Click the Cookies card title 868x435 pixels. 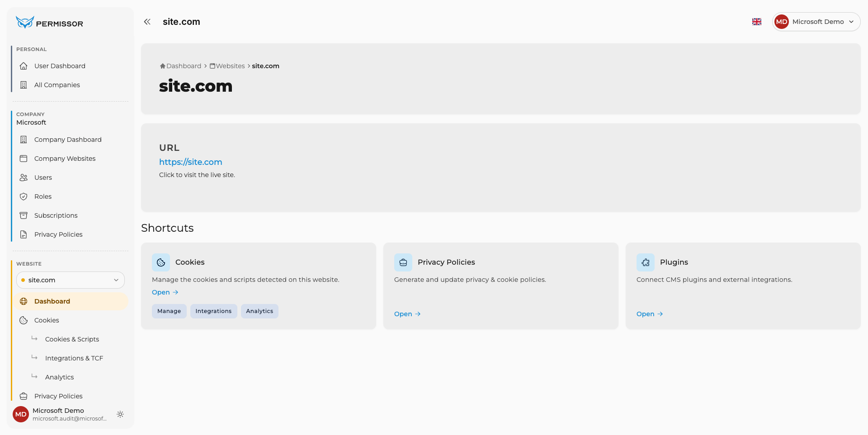[x=190, y=262]
